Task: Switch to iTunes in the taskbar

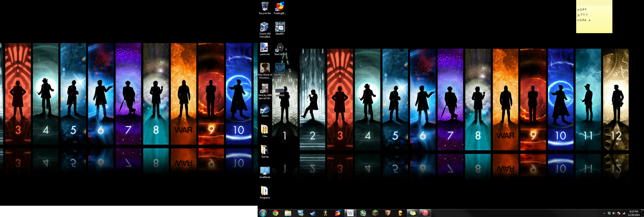Action: pyautogui.click(x=425, y=213)
